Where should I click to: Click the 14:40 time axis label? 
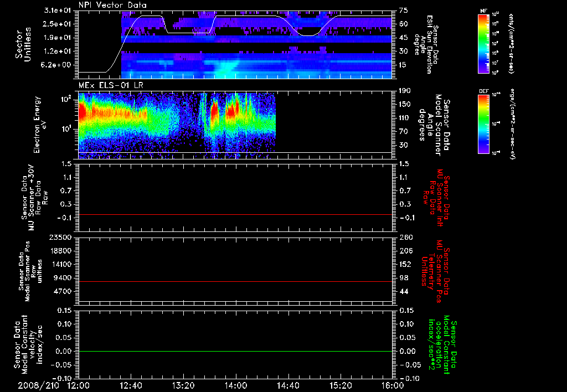click(x=288, y=385)
